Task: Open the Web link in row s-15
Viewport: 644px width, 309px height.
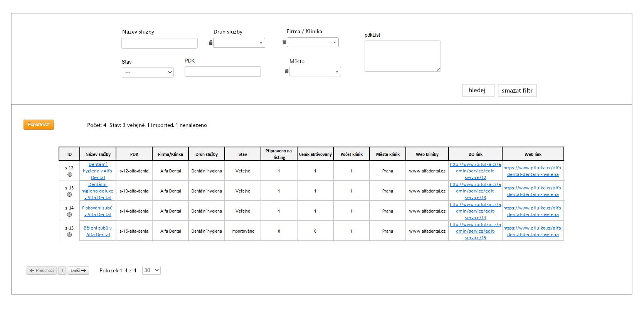Action: (x=533, y=231)
